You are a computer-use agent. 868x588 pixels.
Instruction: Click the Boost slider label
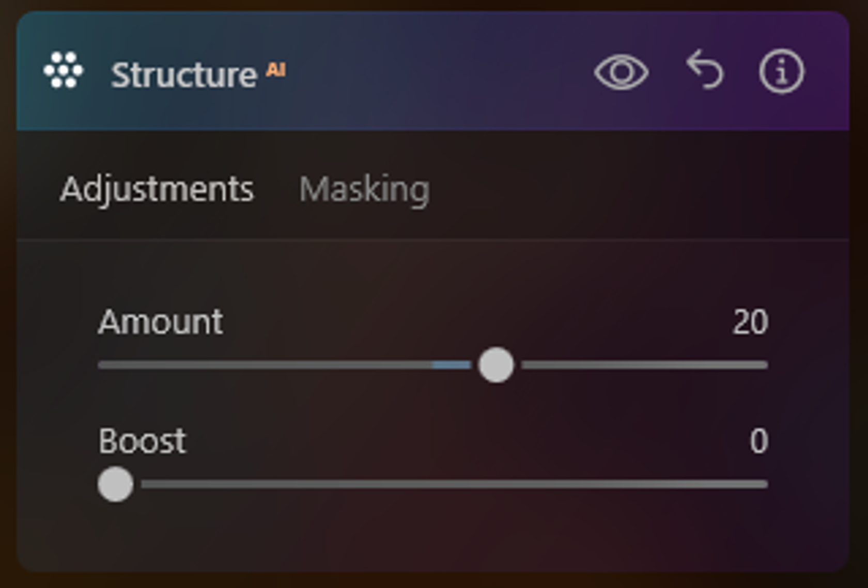pyautogui.click(x=143, y=441)
